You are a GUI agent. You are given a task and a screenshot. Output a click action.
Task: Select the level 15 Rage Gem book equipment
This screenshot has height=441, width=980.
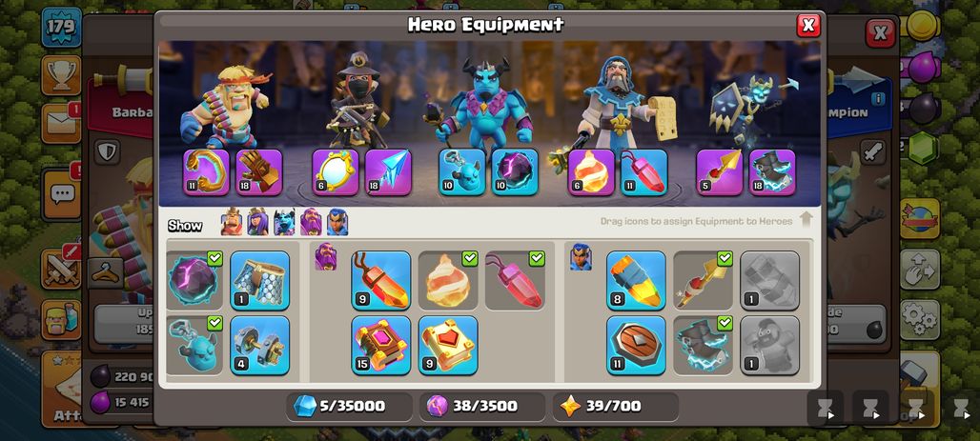380,345
